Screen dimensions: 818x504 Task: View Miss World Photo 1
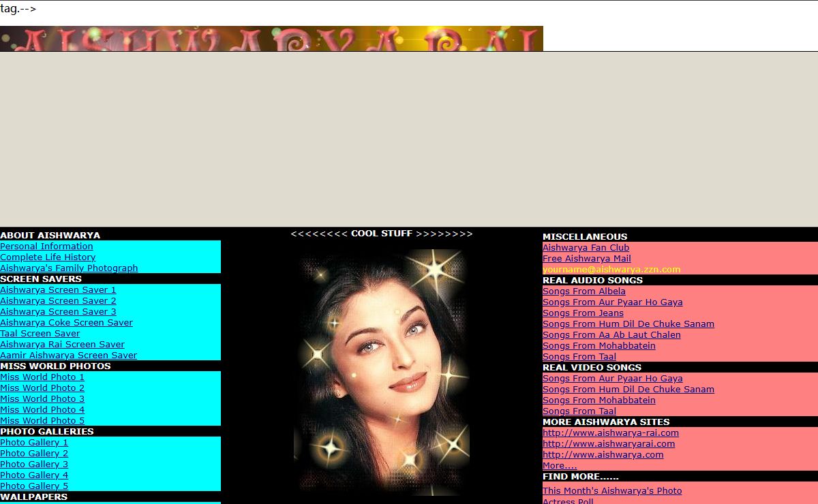[x=42, y=377]
